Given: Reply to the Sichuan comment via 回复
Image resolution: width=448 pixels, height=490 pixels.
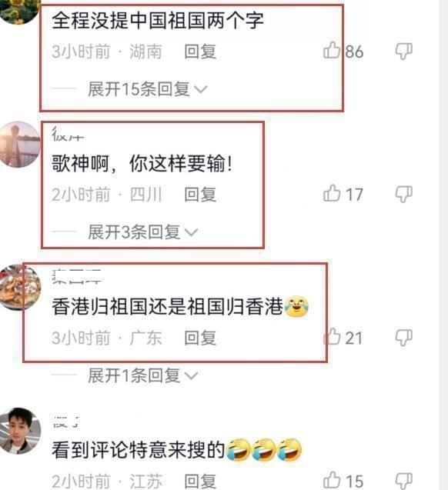Looking at the screenshot, I should 200,195.
